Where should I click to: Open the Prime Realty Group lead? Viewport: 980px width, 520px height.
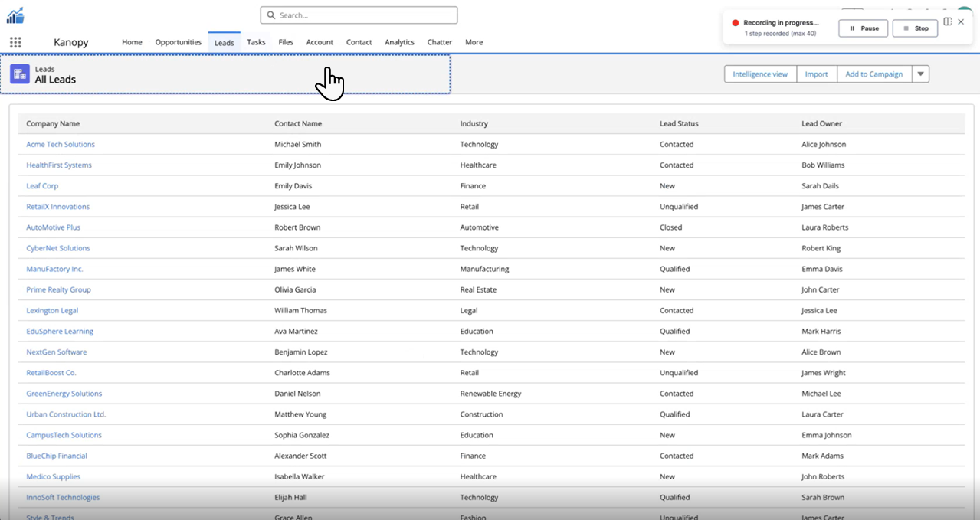point(58,289)
